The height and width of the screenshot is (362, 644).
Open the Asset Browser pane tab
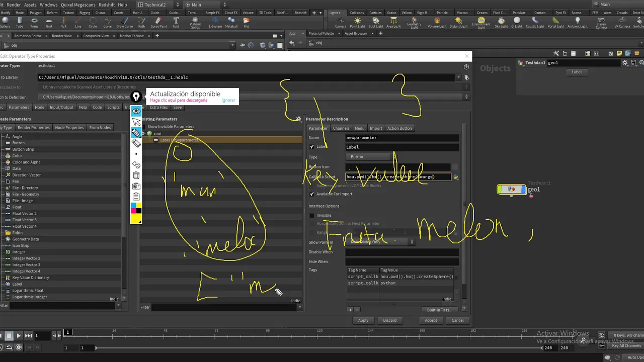[356, 33]
